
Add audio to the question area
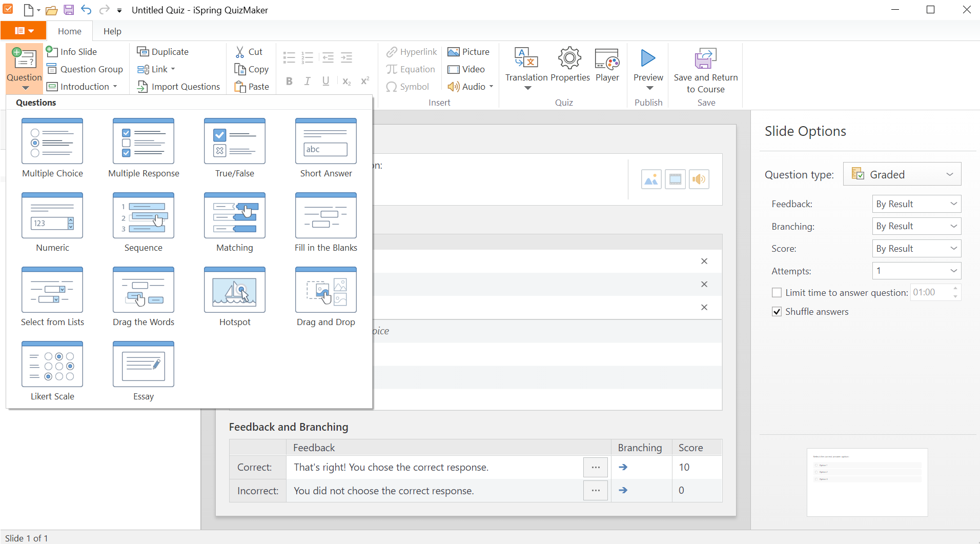click(699, 179)
